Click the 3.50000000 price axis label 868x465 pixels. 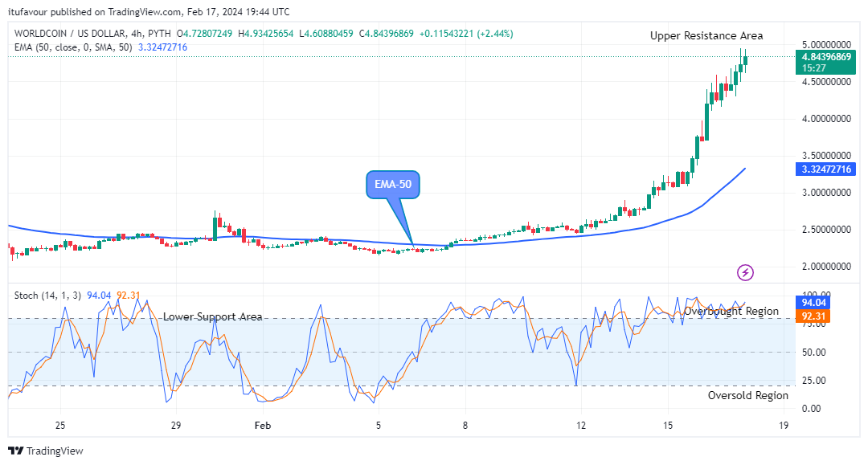(x=826, y=156)
